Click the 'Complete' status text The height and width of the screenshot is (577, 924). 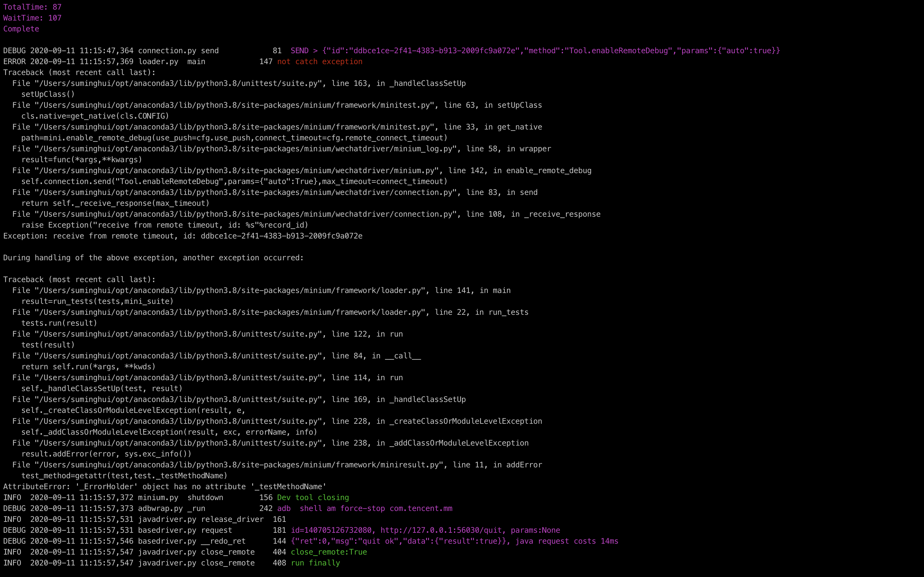[21, 29]
